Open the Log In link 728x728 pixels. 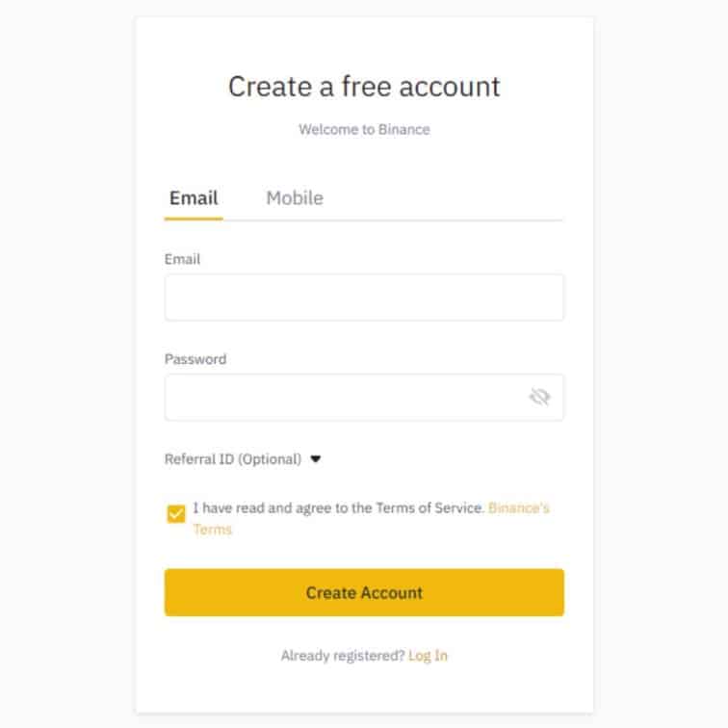[428, 656]
